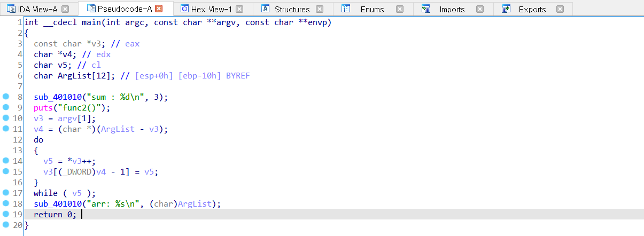The height and width of the screenshot is (236, 644).
Task: Toggle breakpoint dot on line 14
Action: pyautogui.click(x=6, y=161)
